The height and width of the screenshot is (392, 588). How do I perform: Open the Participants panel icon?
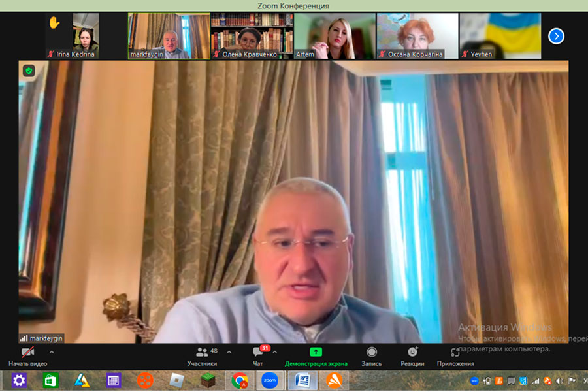[x=202, y=352]
